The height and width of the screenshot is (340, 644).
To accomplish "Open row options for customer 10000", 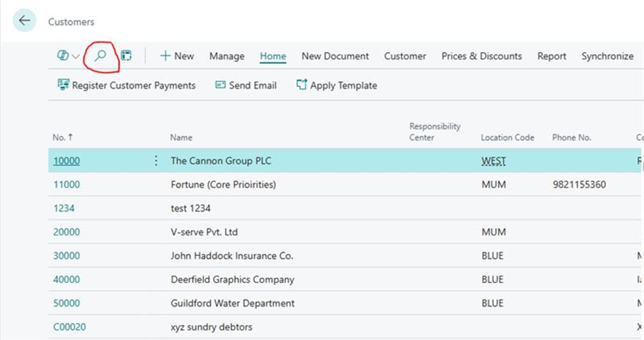I will point(156,161).
